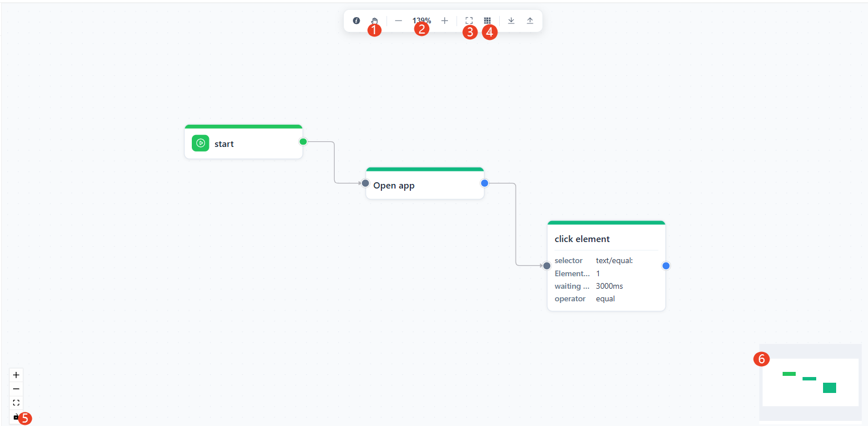
Task: Select the Open app node
Action: 425,183
